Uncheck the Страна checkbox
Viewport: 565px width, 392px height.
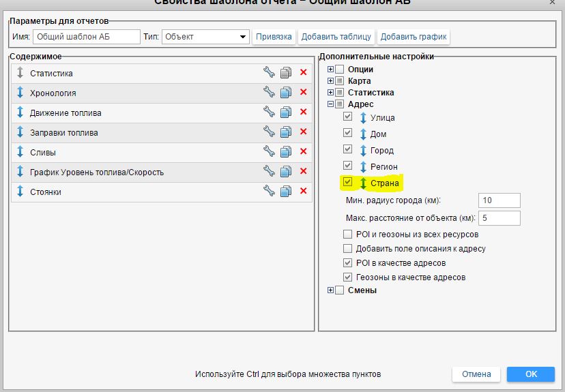point(348,183)
